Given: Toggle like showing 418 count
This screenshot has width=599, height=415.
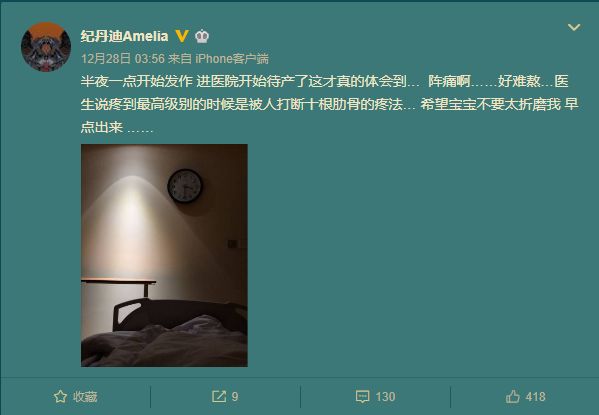Looking at the screenshot, I should pyautogui.click(x=525, y=396).
